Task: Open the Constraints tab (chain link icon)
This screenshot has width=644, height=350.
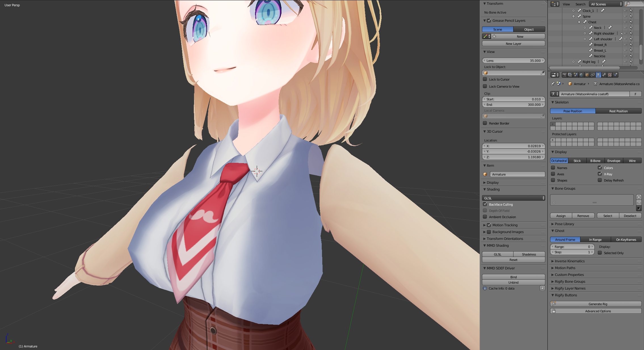Action: click(593, 75)
